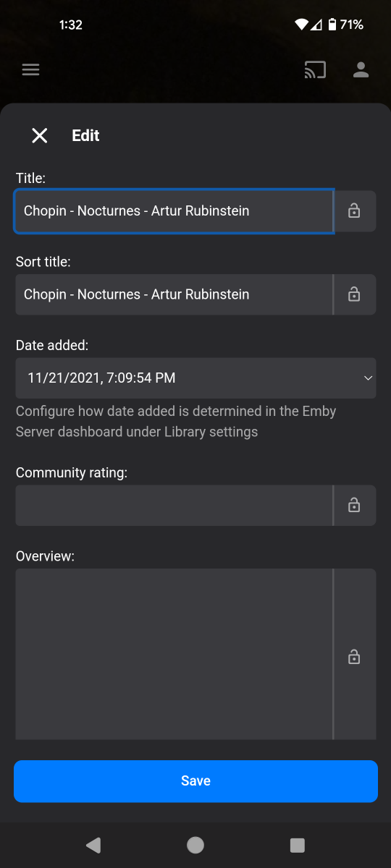
Task: Tap the Cast to device icon
Action: pos(315,70)
